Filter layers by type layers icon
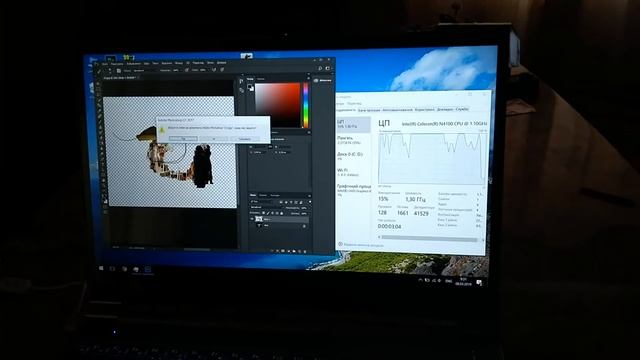Viewport: 640px width, 360px height. pyautogui.click(x=291, y=202)
